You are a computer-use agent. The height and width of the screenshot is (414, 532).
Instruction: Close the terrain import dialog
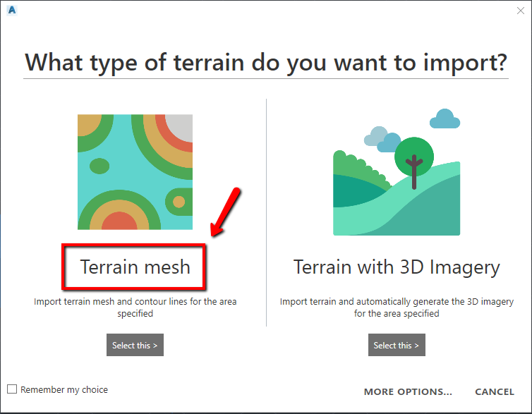pos(521,11)
